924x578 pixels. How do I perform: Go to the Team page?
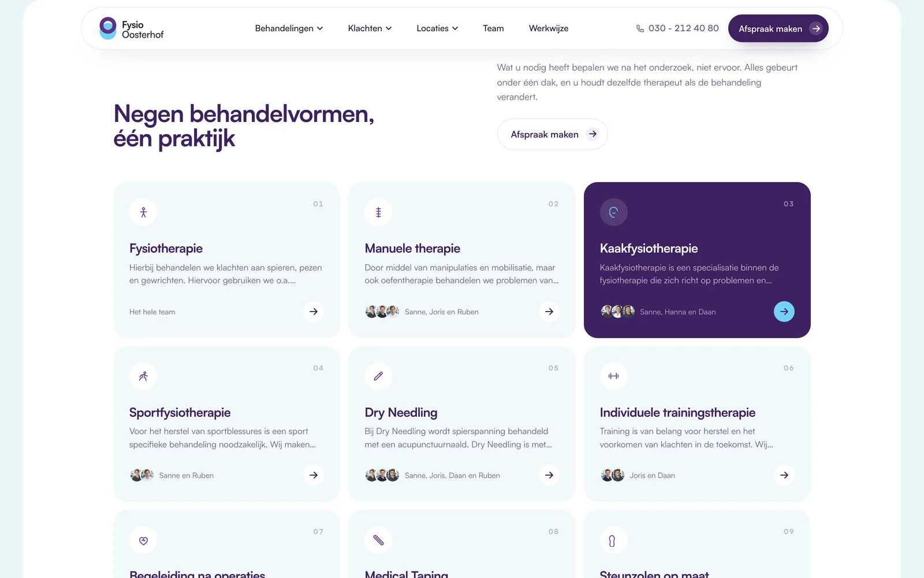coord(493,28)
